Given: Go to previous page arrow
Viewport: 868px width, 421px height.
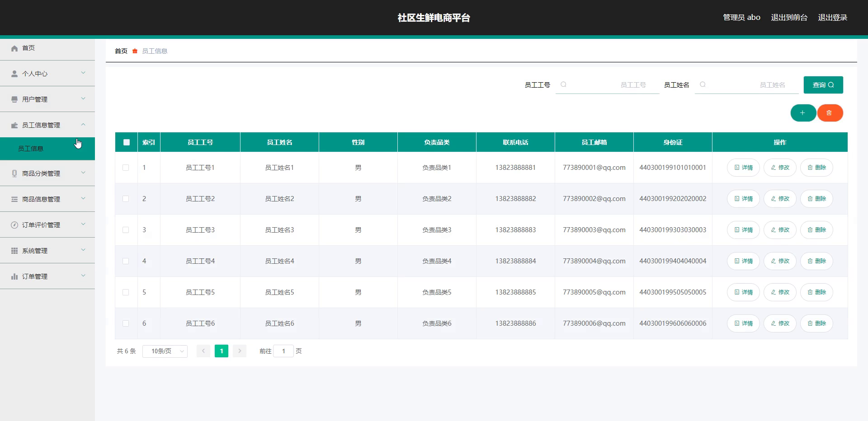Looking at the screenshot, I should tap(203, 351).
